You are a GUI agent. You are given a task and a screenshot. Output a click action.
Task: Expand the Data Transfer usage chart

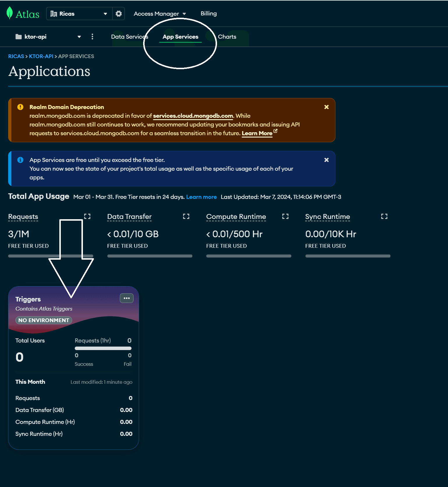click(x=186, y=216)
